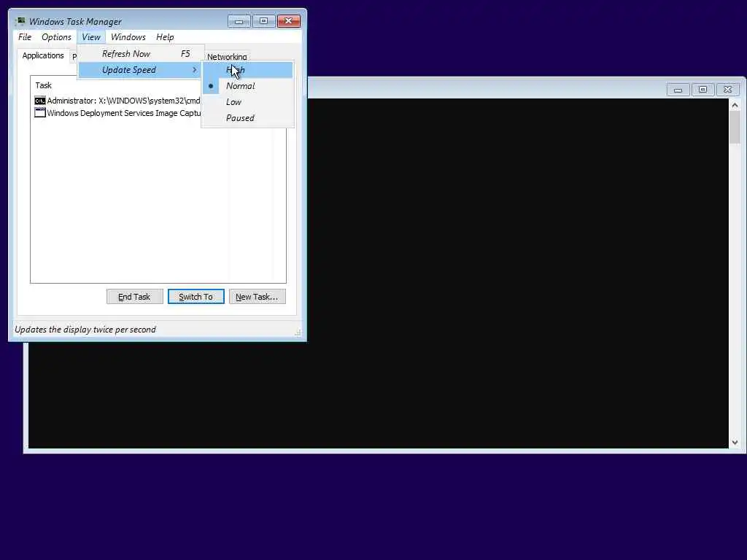Minimize the command prompt window behind
Image resolution: width=747 pixels, height=560 pixels.
[678, 90]
